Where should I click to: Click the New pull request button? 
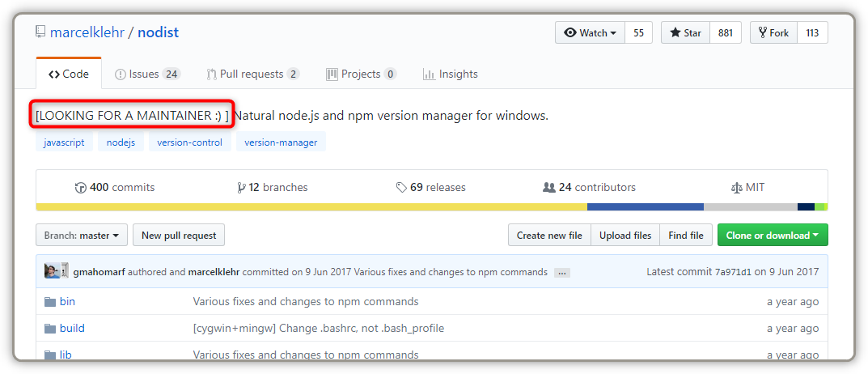pos(179,235)
